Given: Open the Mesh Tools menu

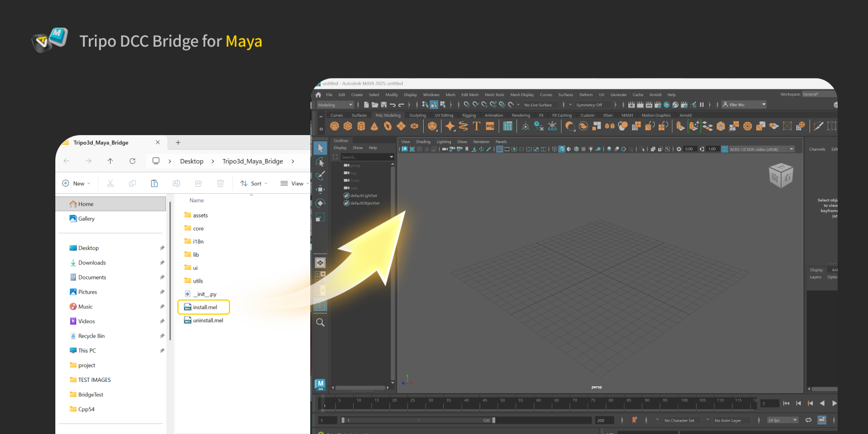Looking at the screenshot, I should tap(494, 94).
